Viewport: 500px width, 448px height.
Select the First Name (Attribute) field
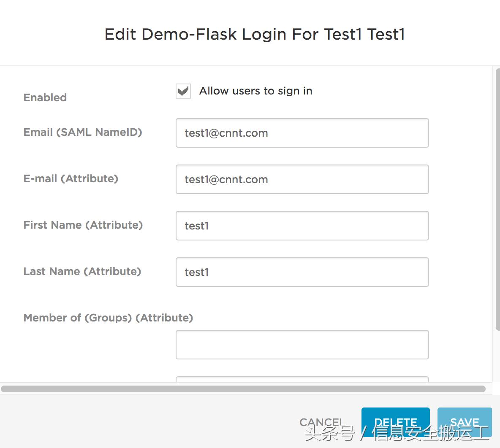302,226
